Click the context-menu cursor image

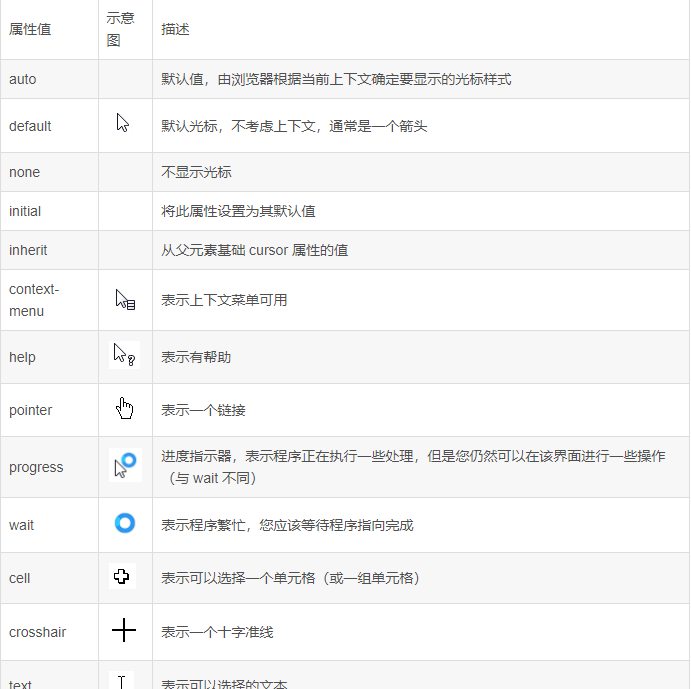(125, 300)
